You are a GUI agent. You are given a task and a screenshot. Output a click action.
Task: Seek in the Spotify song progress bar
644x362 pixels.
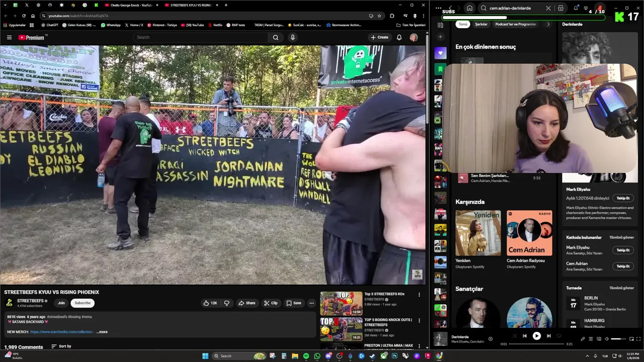(536, 344)
